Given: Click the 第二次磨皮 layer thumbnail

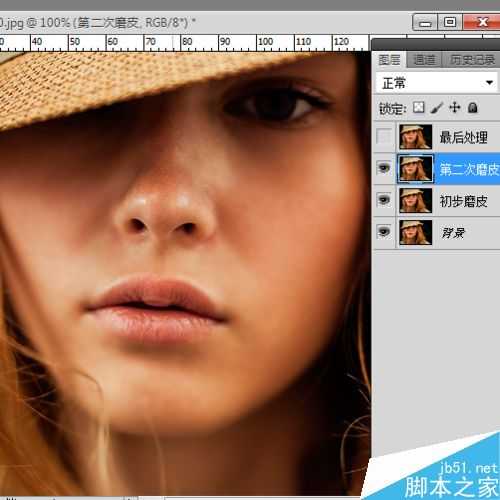Looking at the screenshot, I should (x=415, y=169).
